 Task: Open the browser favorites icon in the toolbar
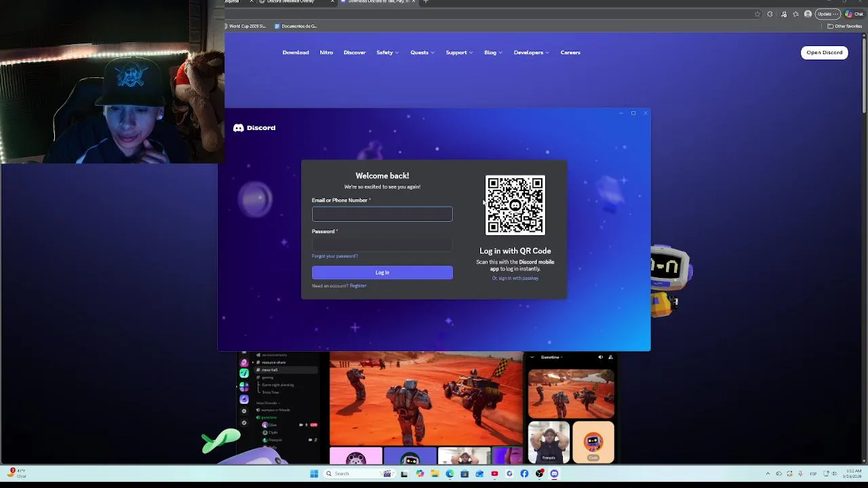795,14
